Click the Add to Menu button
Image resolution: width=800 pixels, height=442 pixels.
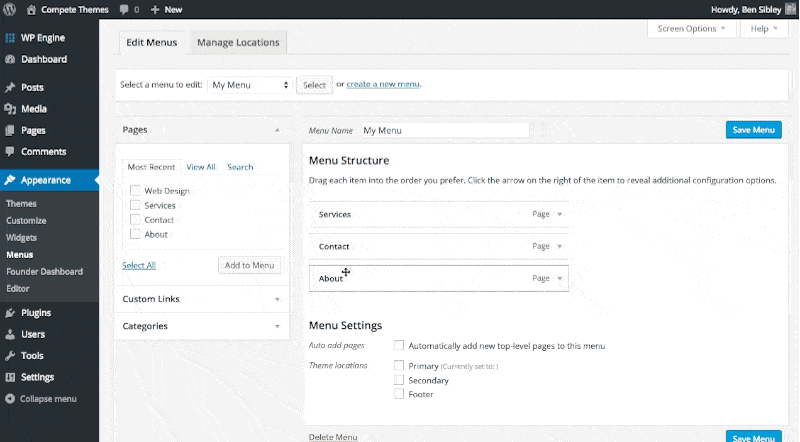point(249,265)
